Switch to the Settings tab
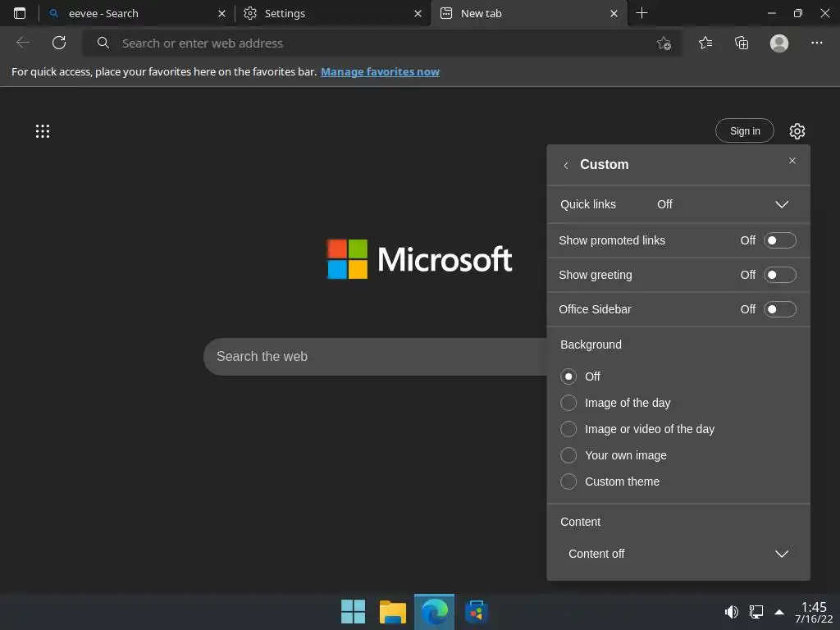 [x=332, y=13]
